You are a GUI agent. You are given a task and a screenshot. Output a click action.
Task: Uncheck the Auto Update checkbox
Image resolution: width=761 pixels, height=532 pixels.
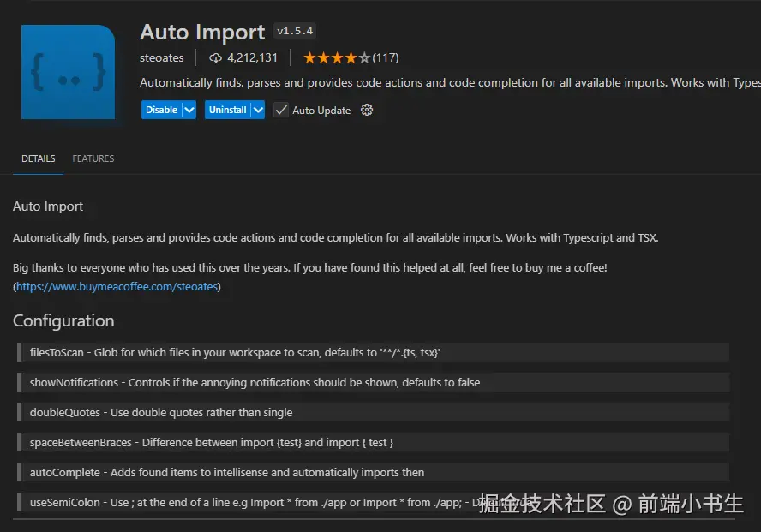(280, 110)
